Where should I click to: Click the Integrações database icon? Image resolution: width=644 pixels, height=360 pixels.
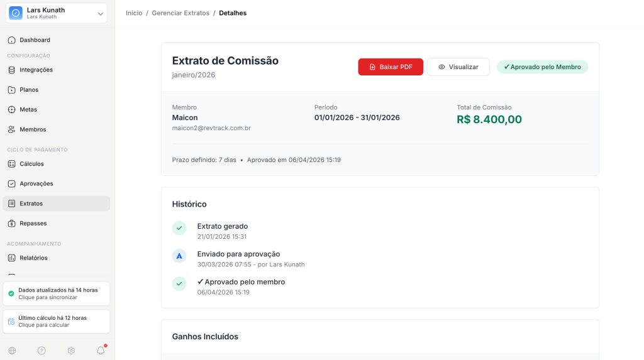11,70
